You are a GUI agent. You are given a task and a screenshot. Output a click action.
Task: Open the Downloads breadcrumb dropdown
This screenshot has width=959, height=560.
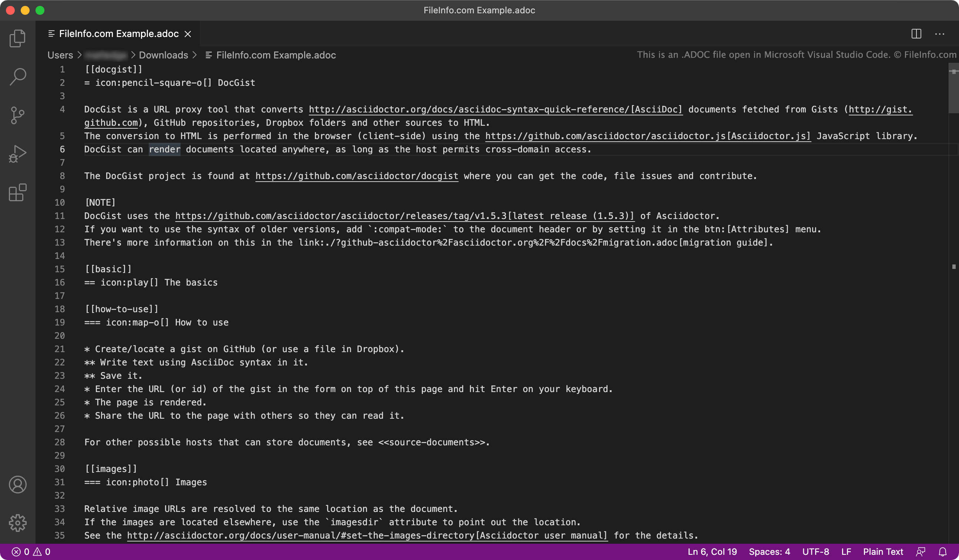164,55
